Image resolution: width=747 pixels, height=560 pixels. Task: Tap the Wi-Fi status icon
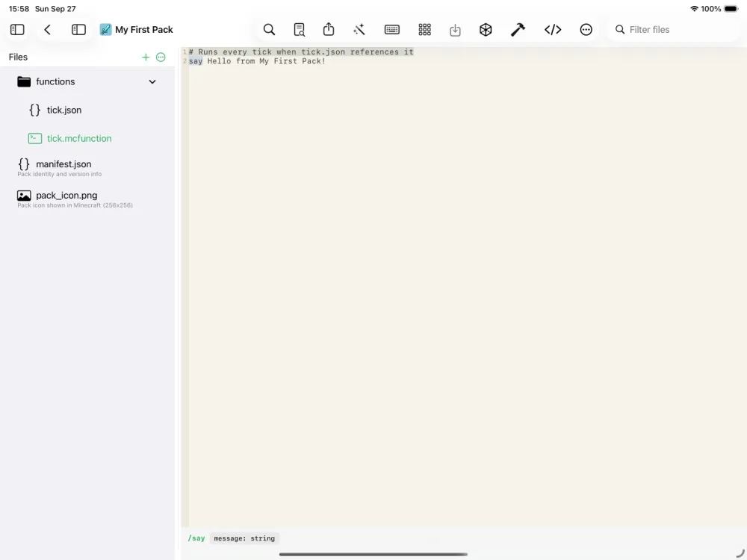tap(694, 8)
